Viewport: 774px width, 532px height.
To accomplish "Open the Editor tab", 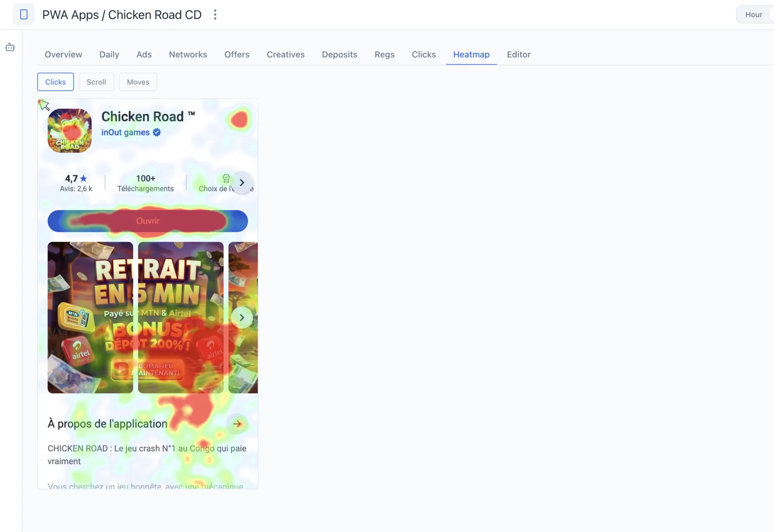I will click(x=519, y=55).
